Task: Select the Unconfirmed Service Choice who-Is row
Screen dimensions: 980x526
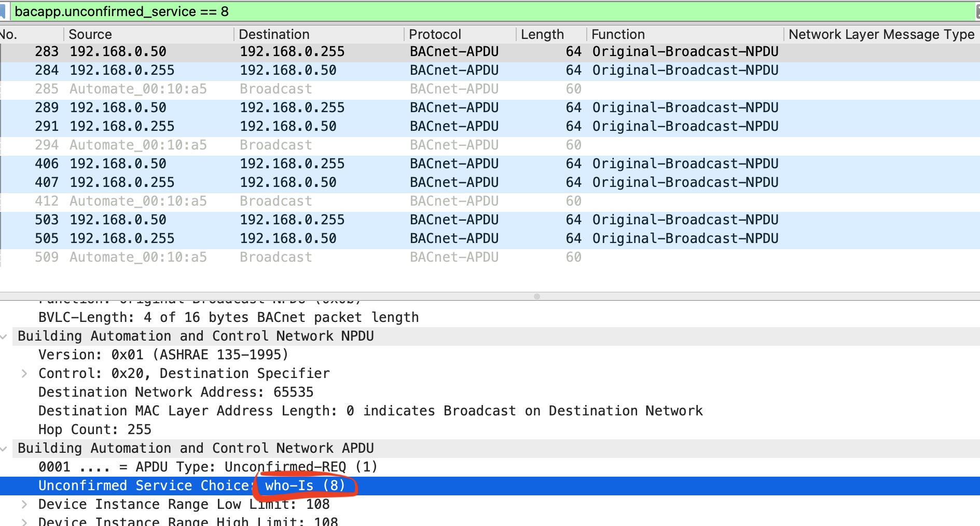Action: click(x=156, y=485)
